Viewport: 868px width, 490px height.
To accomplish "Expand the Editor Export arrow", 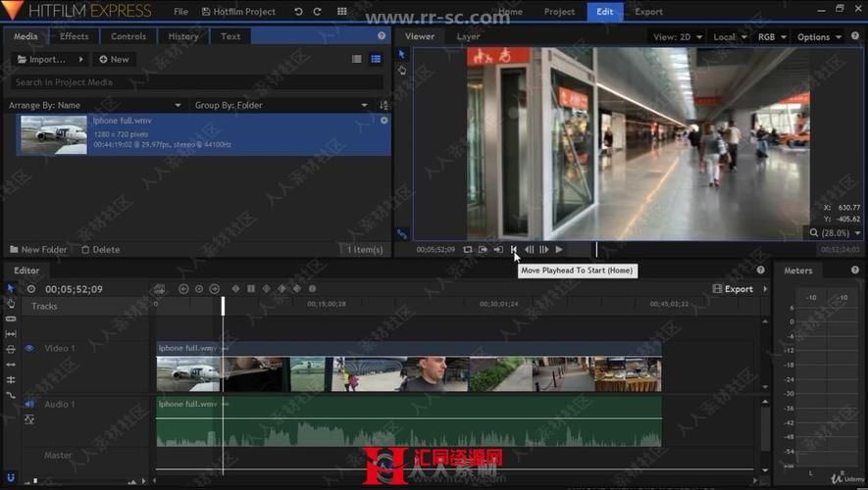I will click(765, 289).
